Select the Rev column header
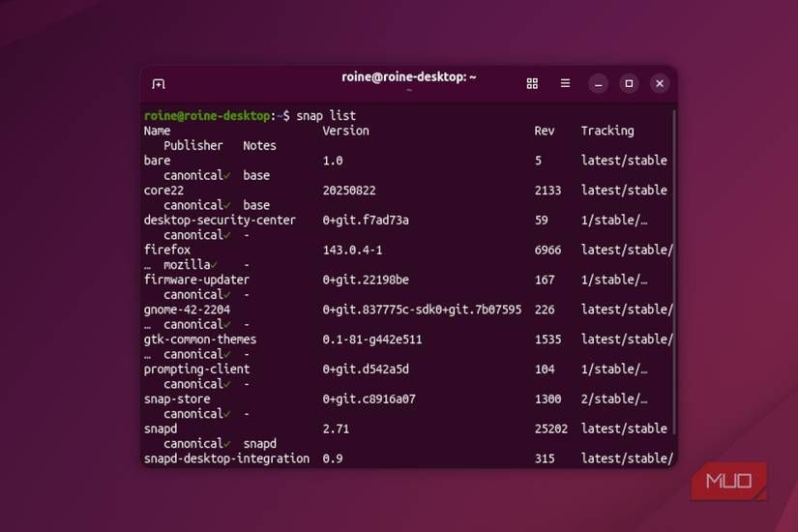The image size is (798, 532). click(x=544, y=131)
